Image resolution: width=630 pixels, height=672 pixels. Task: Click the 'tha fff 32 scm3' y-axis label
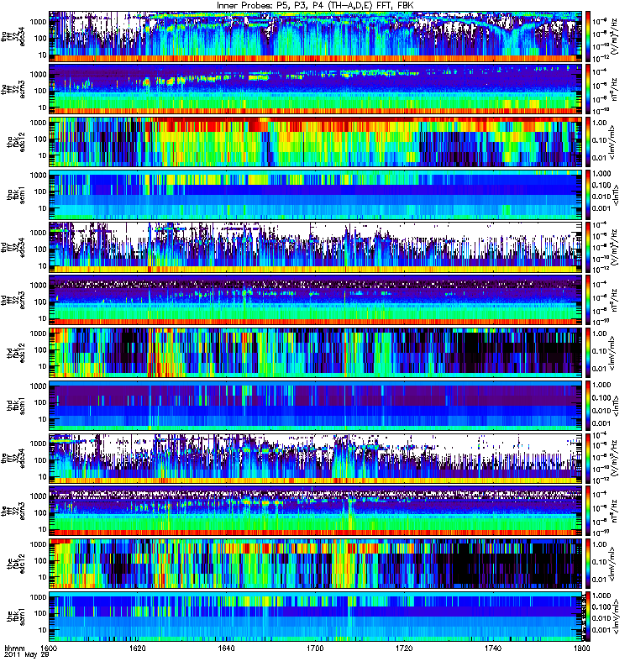pyautogui.click(x=13, y=89)
